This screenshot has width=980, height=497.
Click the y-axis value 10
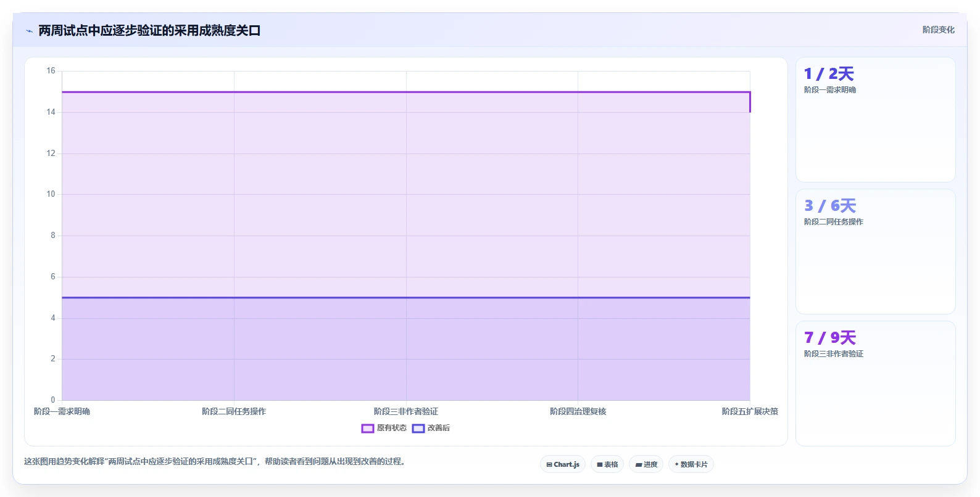click(x=51, y=194)
